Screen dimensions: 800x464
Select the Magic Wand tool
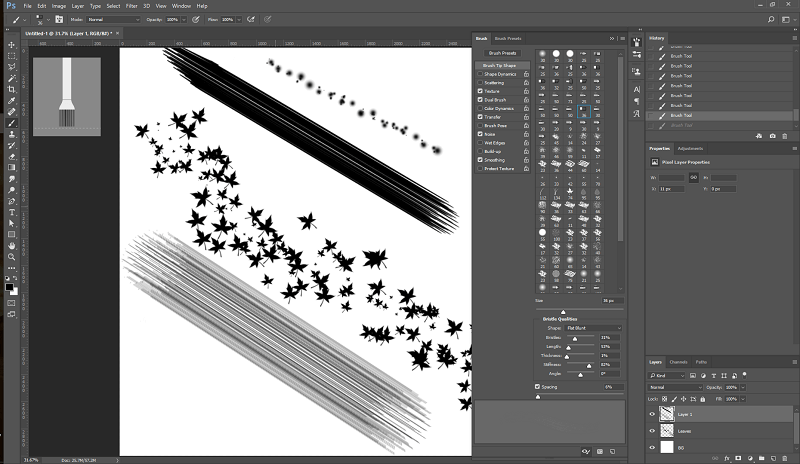pos(11,78)
